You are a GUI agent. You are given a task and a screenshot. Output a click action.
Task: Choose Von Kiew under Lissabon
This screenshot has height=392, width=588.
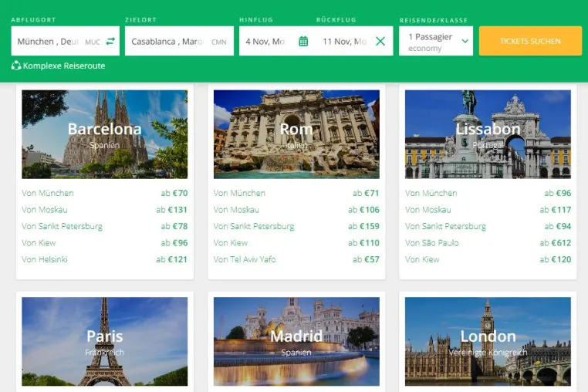422,259
